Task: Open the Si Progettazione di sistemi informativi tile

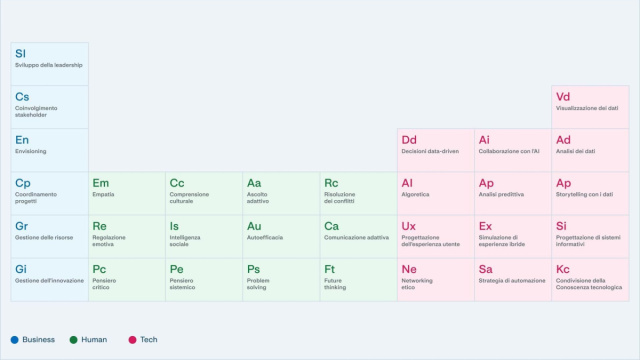Action: [x=590, y=237]
